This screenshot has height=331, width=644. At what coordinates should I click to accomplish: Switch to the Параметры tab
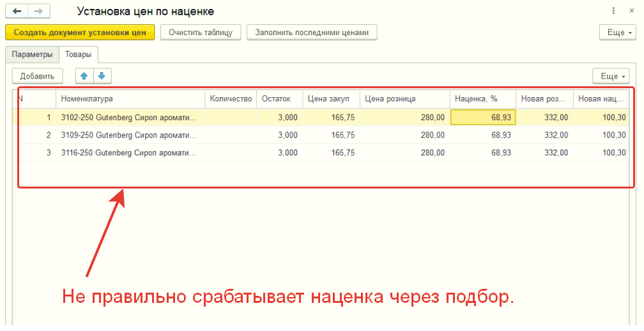click(x=32, y=54)
